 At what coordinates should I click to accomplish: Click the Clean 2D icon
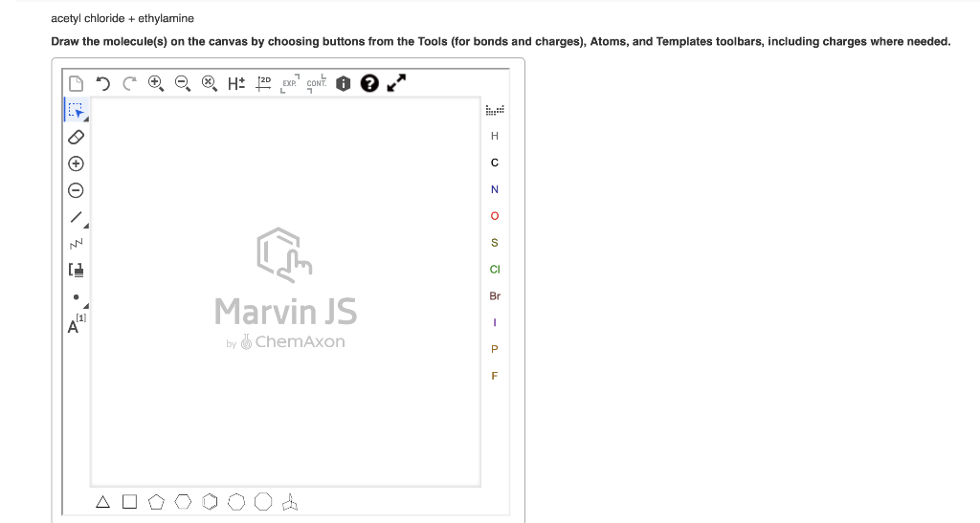(263, 83)
